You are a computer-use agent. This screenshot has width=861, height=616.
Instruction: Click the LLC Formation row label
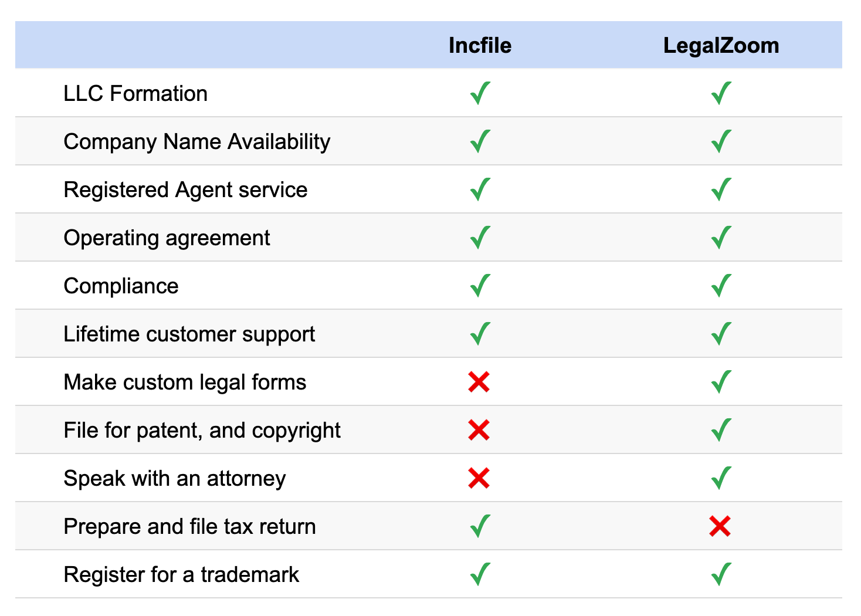point(135,93)
